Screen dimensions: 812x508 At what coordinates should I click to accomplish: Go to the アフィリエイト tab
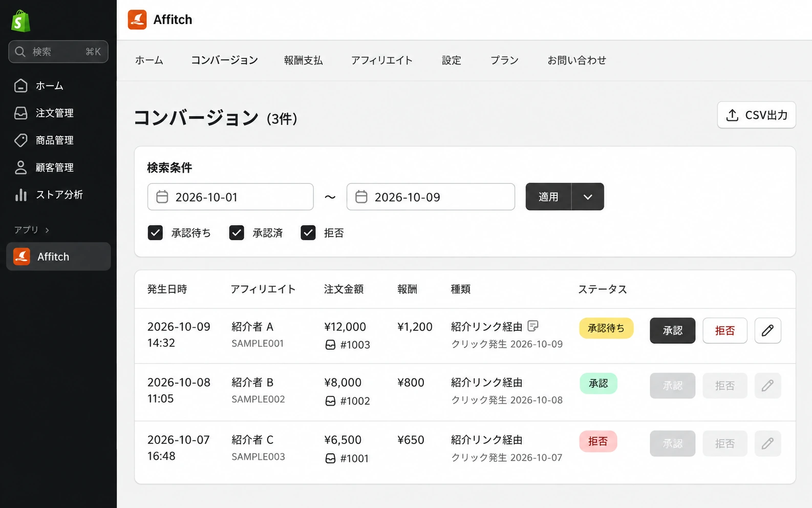tap(382, 60)
